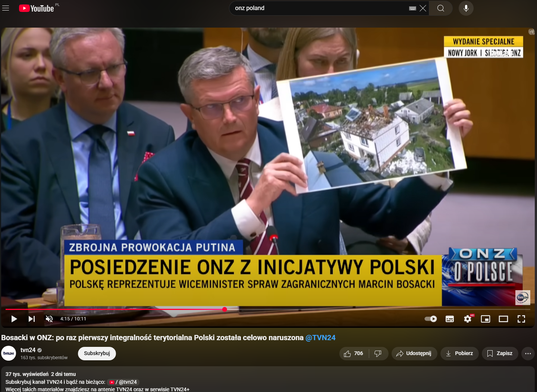Open the more actions three-dot menu

pyautogui.click(x=528, y=354)
